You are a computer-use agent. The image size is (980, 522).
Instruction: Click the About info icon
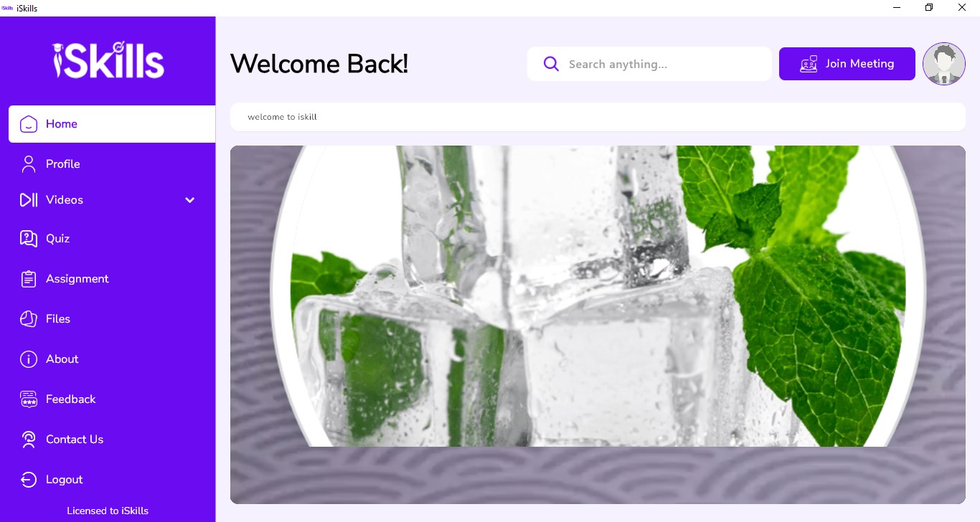point(29,359)
